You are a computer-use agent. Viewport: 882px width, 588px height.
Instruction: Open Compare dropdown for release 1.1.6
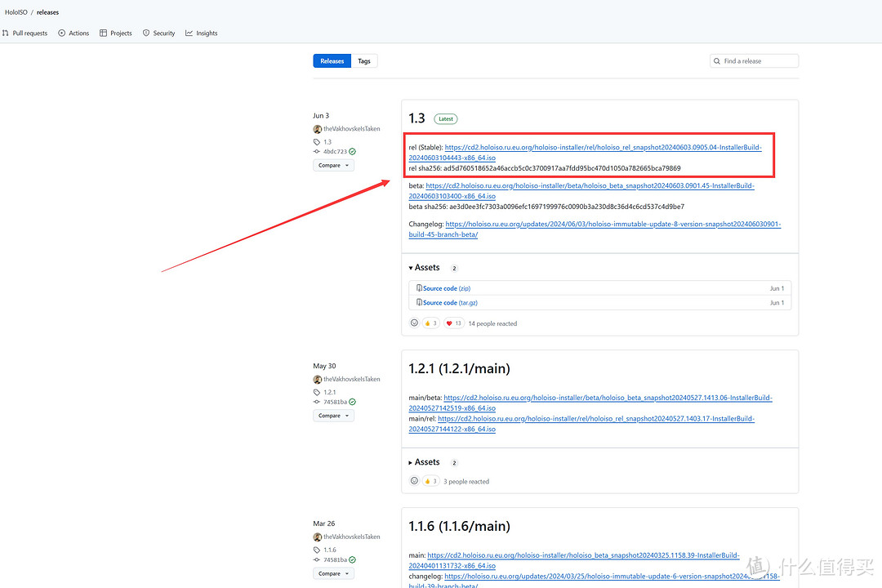point(333,573)
